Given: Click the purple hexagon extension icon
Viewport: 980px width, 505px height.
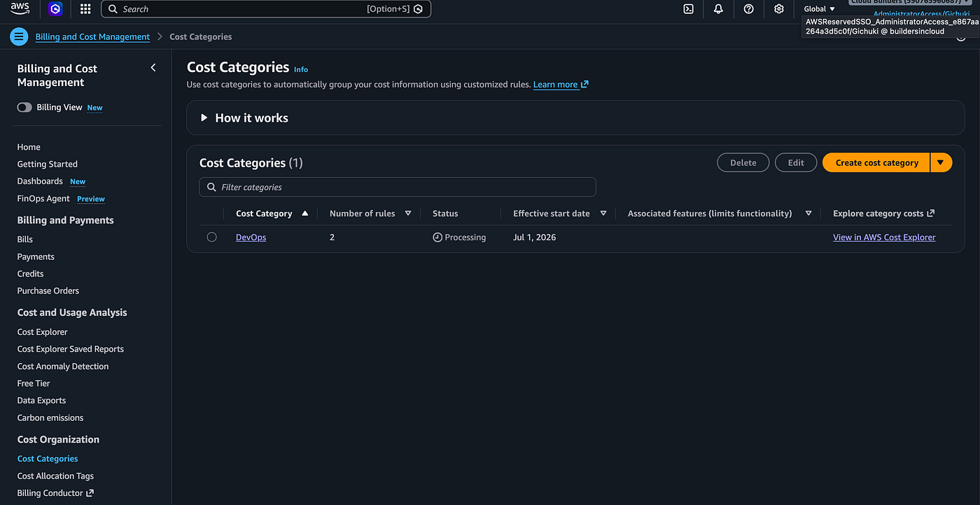Looking at the screenshot, I should click(55, 9).
